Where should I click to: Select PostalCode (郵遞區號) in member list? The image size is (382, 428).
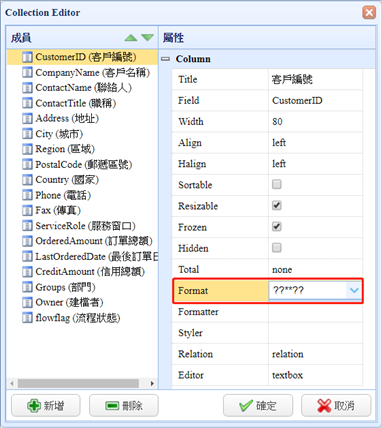tap(84, 164)
